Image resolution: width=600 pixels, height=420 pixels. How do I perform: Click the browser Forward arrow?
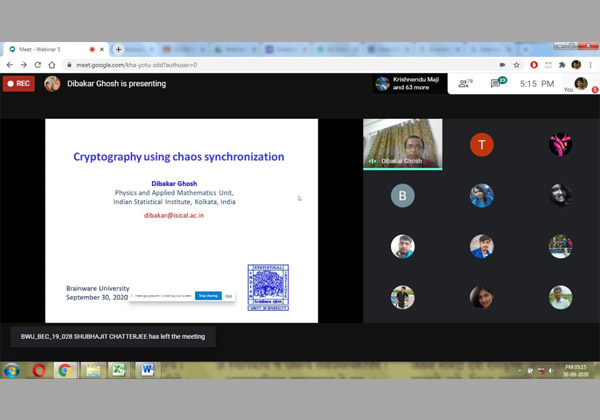click(24, 65)
